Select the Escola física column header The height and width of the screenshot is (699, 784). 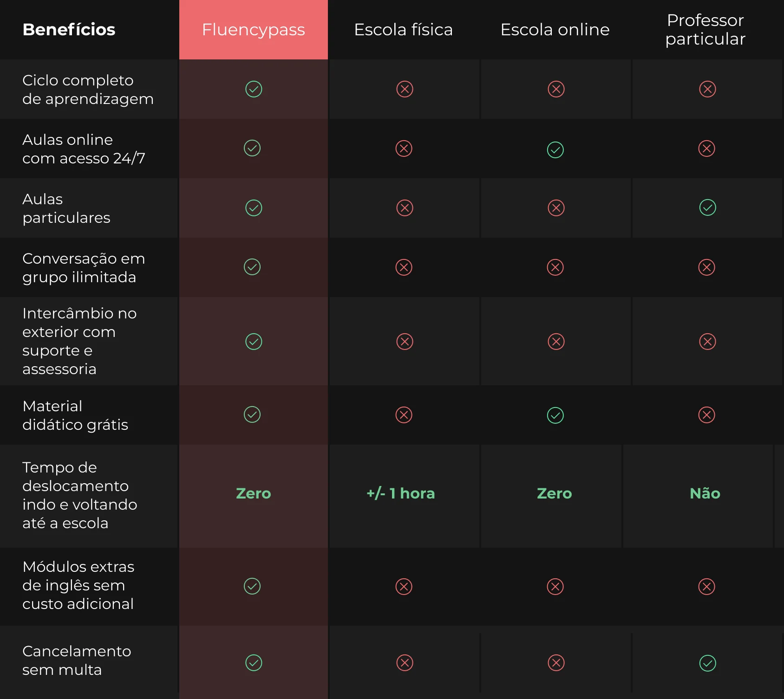click(404, 30)
